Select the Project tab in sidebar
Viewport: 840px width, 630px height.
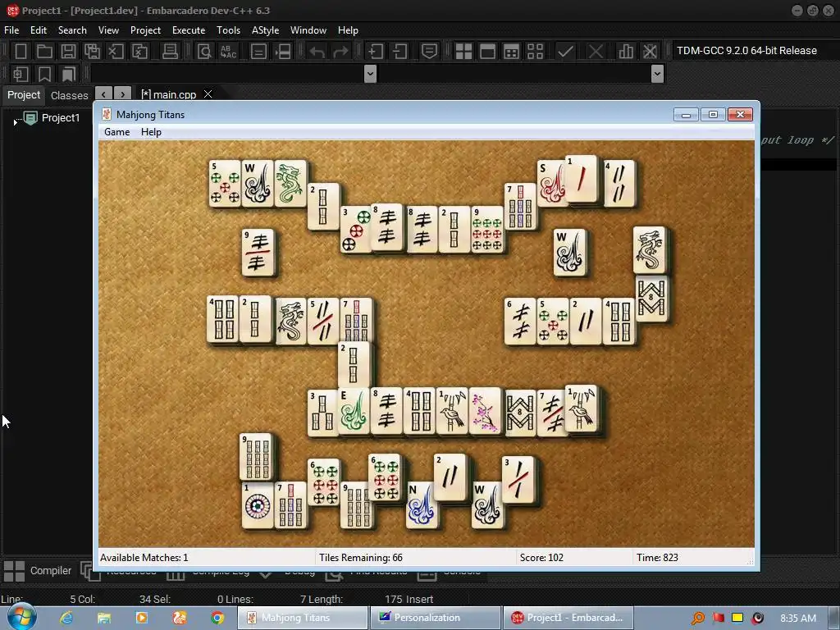click(x=24, y=95)
